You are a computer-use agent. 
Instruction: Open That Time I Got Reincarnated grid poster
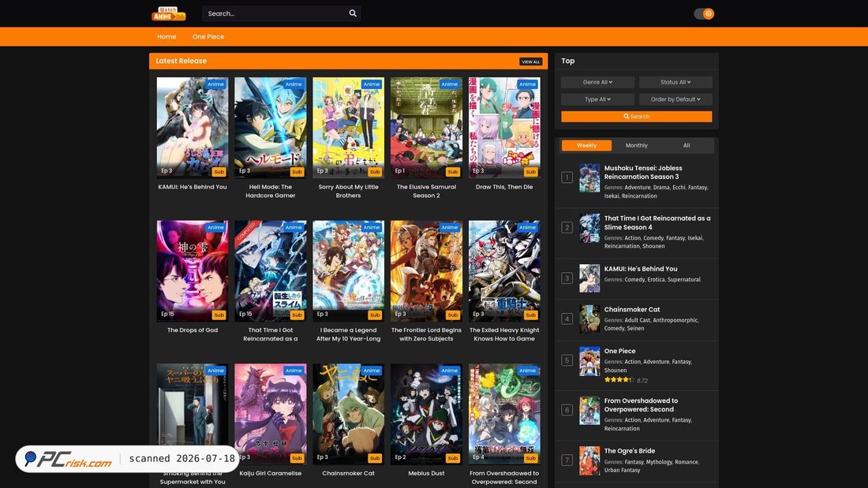coord(270,270)
